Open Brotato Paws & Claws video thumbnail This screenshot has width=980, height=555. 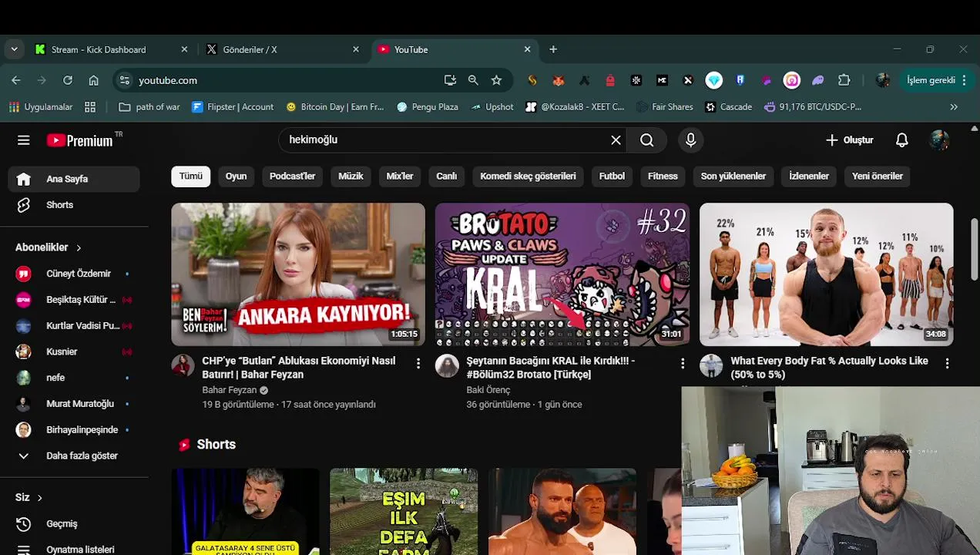pos(562,274)
